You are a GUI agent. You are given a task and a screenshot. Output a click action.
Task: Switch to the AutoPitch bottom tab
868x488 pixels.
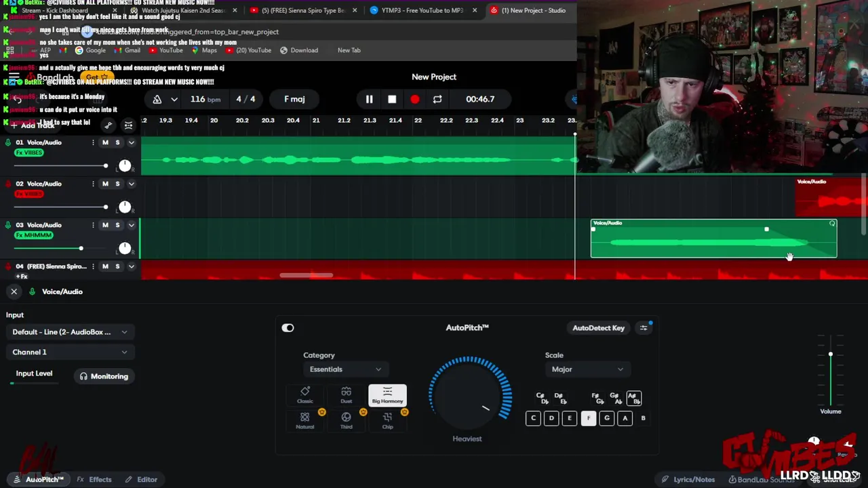(39, 479)
